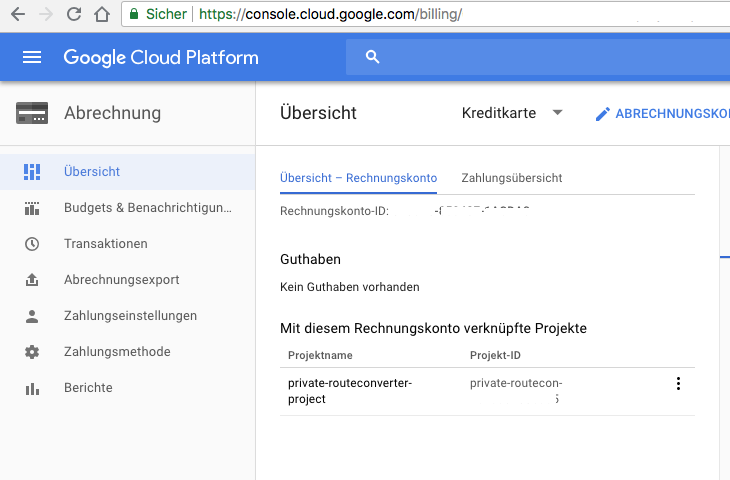The image size is (730, 480).
Task: Click the Budgets bar chart icon
Action: (x=32, y=208)
